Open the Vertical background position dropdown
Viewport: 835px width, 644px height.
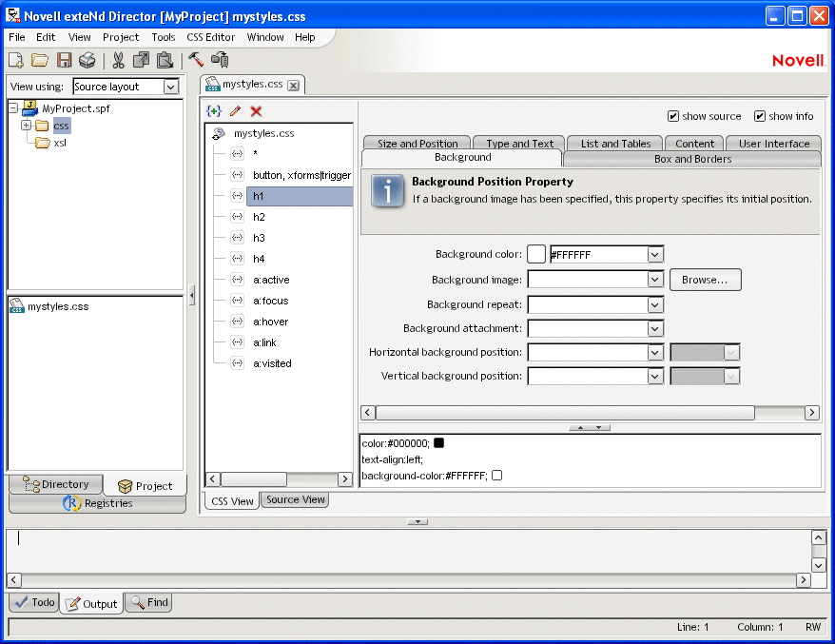pyautogui.click(x=655, y=376)
